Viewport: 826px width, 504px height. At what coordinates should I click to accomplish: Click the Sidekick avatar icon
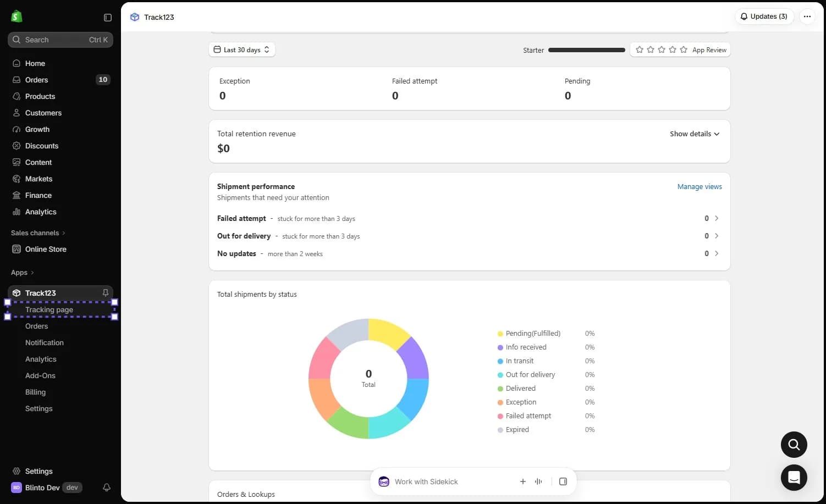tap(384, 481)
